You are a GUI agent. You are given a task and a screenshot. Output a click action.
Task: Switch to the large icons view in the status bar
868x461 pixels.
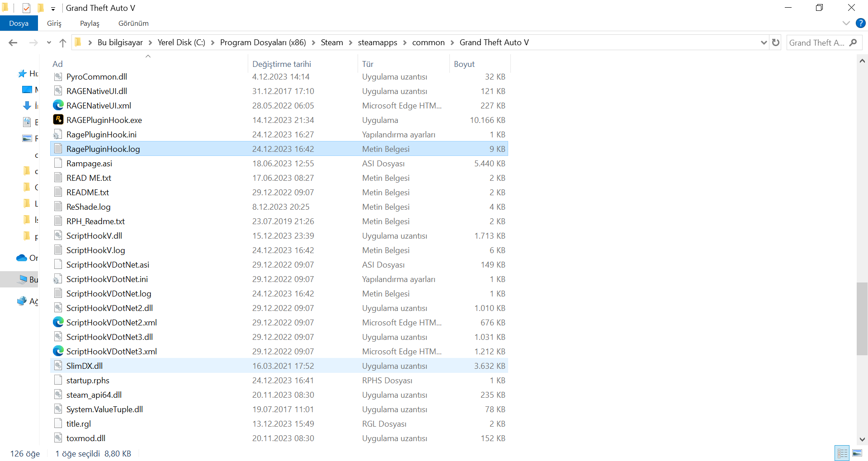coord(857,453)
